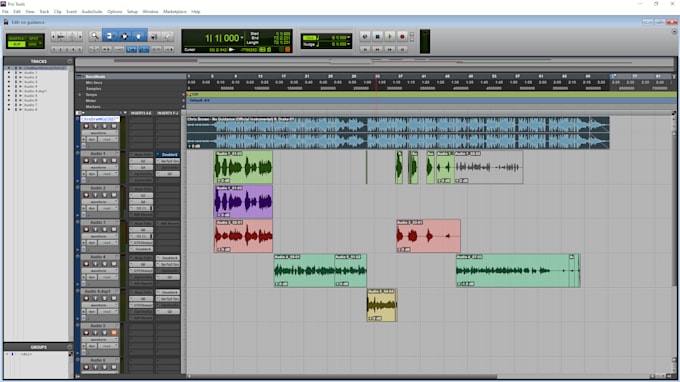
Task: Click the Rewind transport button
Action: tap(377, 49)
